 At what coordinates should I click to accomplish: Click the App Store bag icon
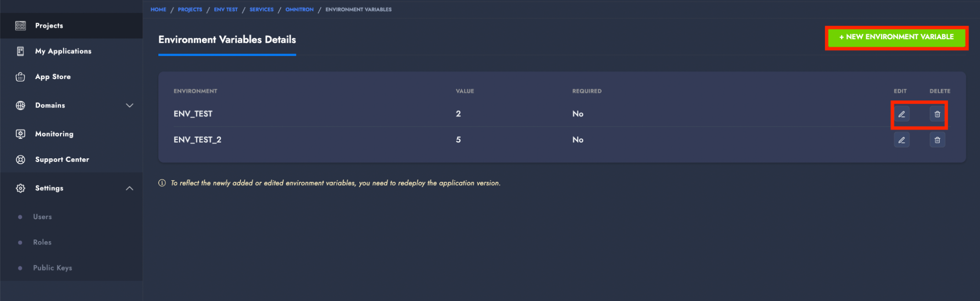pos(21,77)
